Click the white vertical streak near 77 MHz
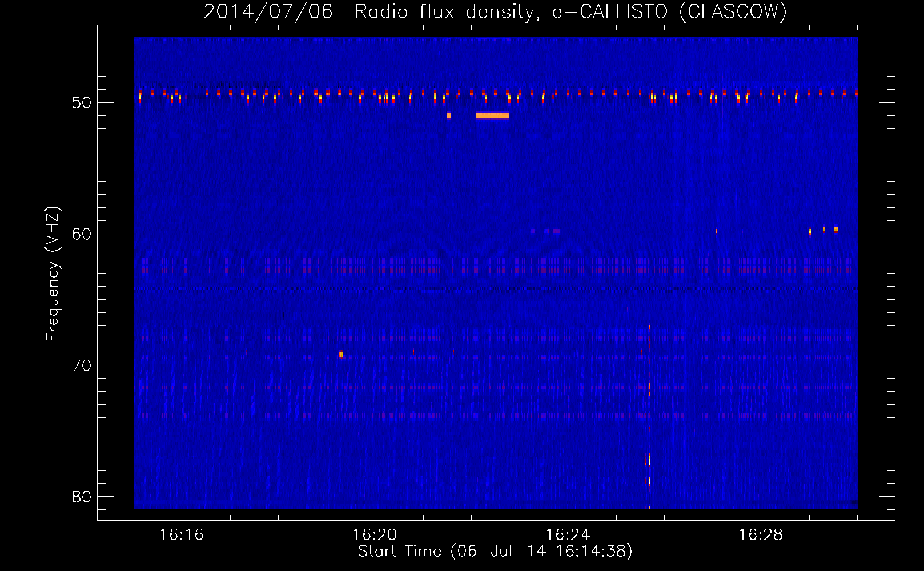 [x=649, y=459]
